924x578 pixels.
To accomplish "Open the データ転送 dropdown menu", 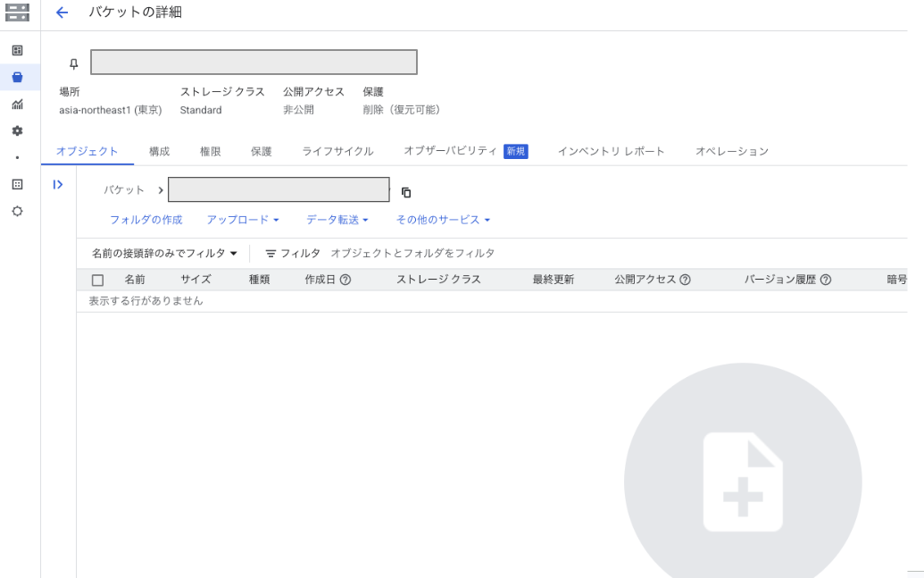I will [337, 220].
